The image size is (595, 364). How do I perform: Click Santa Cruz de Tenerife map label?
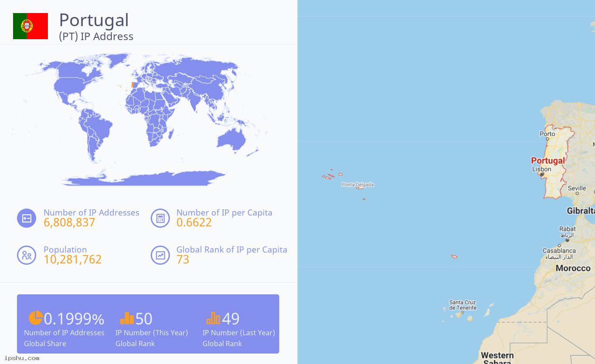463,305
